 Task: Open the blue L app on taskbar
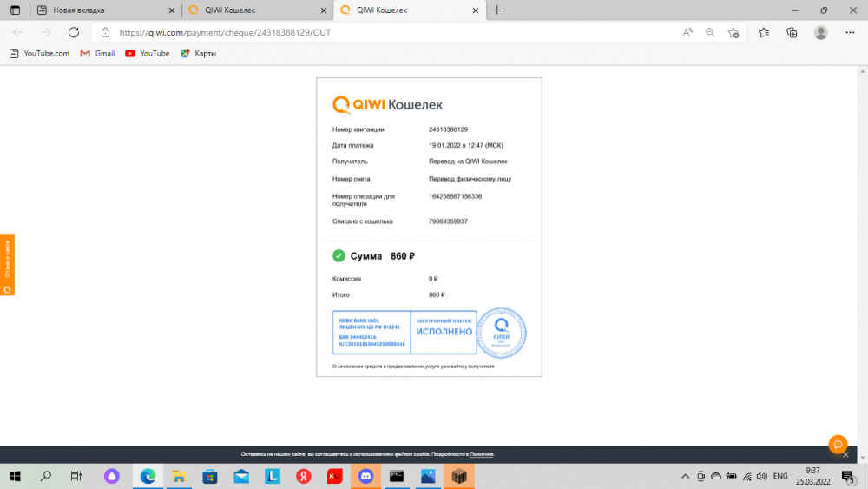273,476
